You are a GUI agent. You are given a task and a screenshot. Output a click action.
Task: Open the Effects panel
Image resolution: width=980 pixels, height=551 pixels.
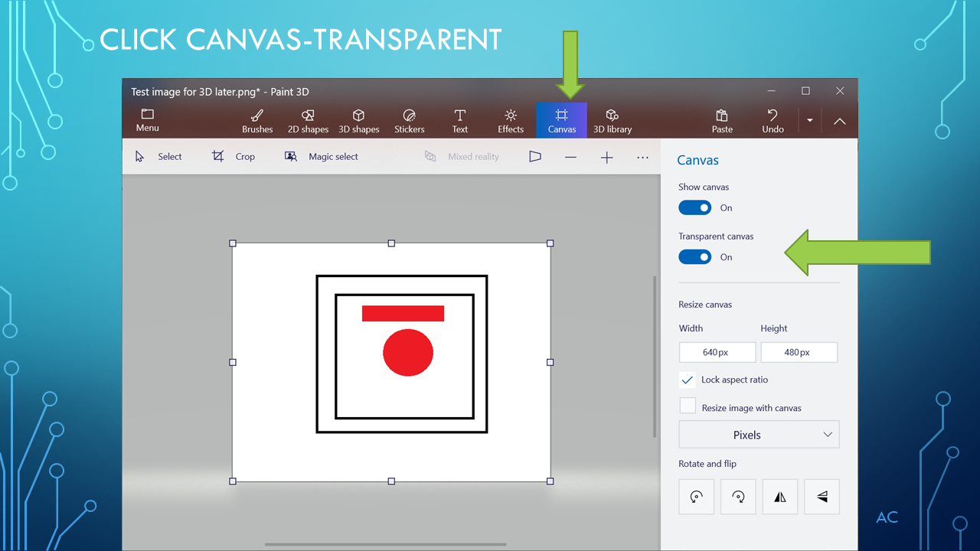pyautogui.click(x=510, y=120)
